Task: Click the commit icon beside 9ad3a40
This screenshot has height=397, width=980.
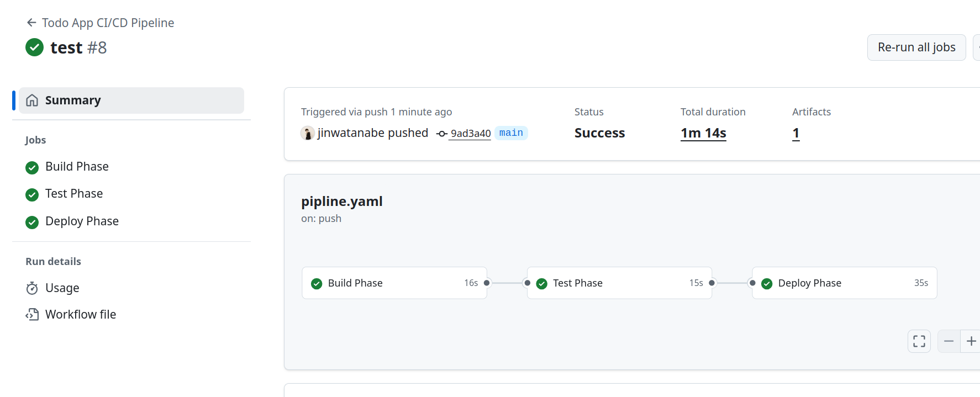Action: [x=441, y=134]
